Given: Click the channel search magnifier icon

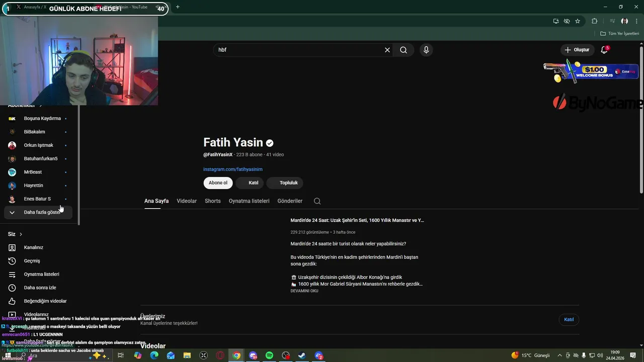Looking at the screenshot, I should (317, 201).
